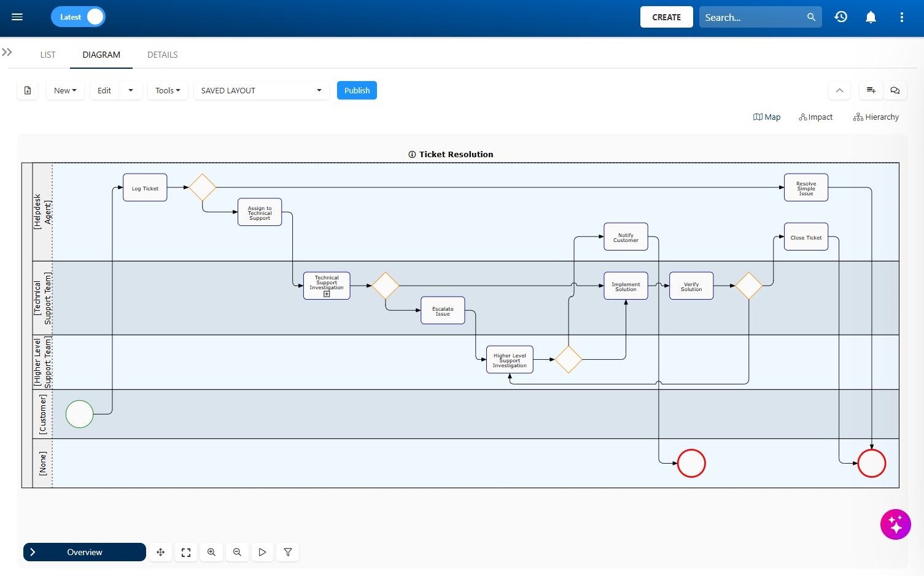Open the notifications bell
924x576 pixels.
tap(871, 17)
